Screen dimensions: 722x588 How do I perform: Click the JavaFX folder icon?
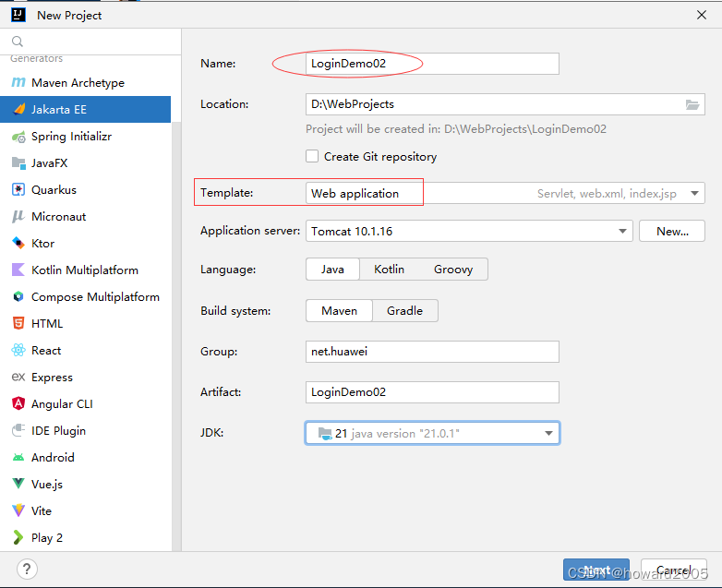click(18, 162)
